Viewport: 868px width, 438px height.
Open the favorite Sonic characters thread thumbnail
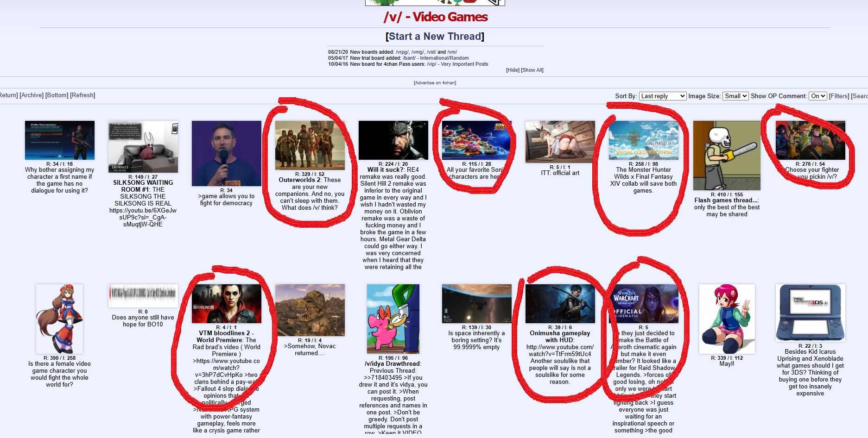tap(477, 140)
